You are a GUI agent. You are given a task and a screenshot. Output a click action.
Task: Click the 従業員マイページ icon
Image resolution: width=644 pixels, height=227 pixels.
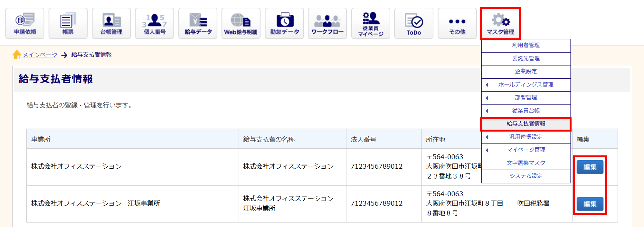371,23
